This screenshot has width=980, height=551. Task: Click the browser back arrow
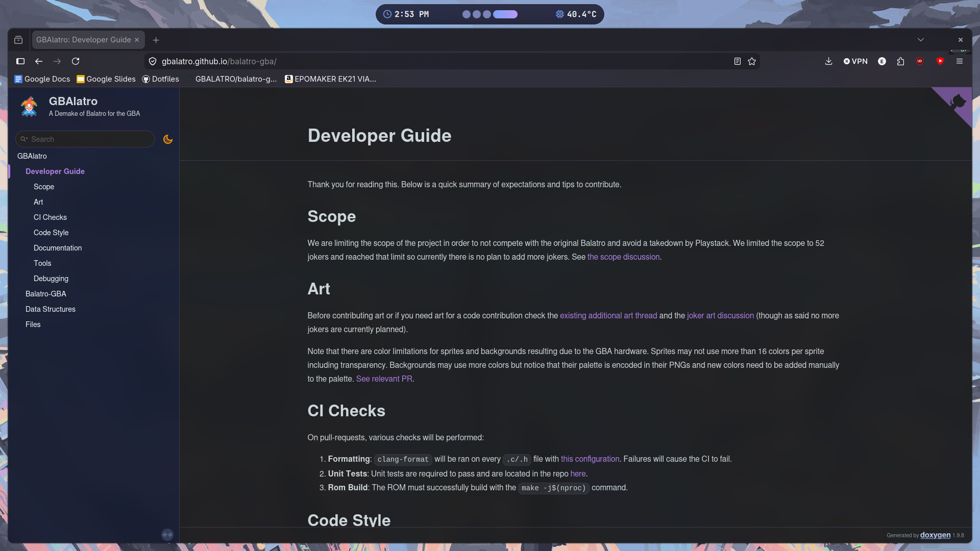point(39,61)
